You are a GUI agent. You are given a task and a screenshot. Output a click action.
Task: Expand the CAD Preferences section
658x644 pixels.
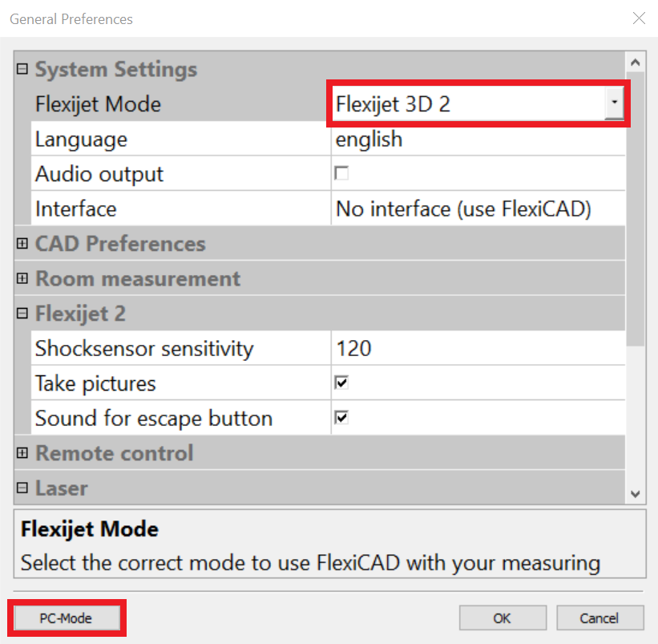click(x=22, y=244)
